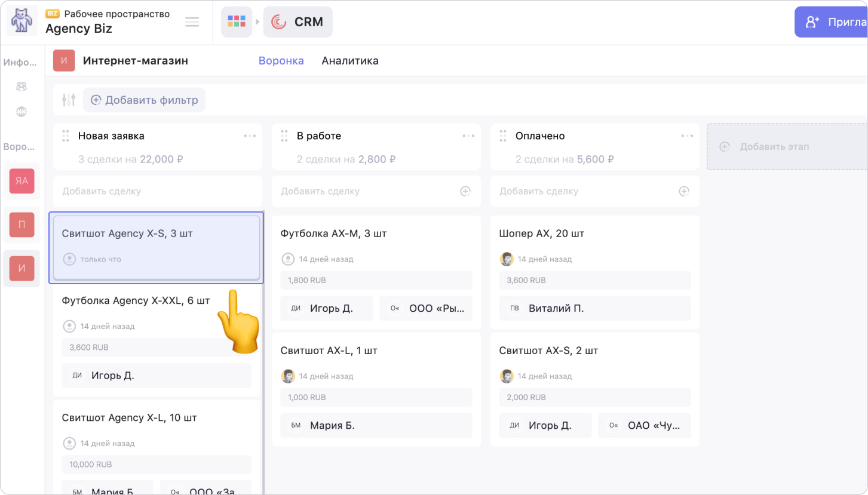This screenshot has width=868, height=495.
Task: Open the people icon in sidebar
Action: 22,87
